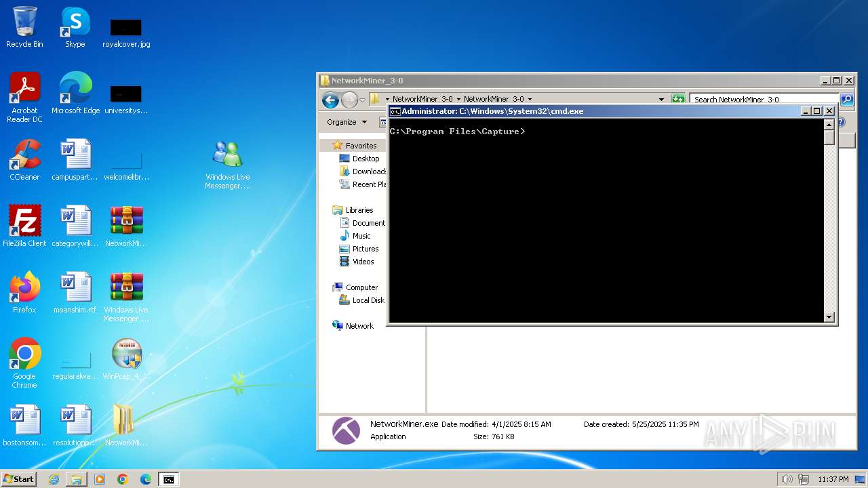
Task: Select the resolutionp Word document icon
Action: 75,426
